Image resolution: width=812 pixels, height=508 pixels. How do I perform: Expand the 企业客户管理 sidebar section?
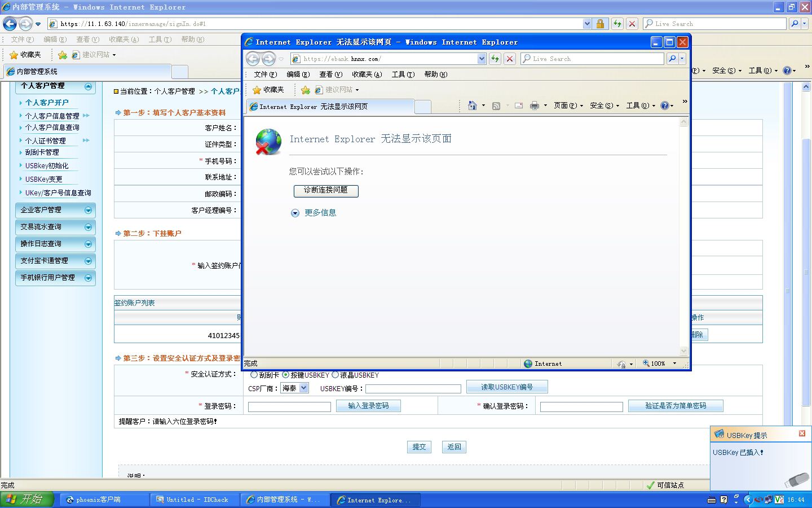point(55,210)
